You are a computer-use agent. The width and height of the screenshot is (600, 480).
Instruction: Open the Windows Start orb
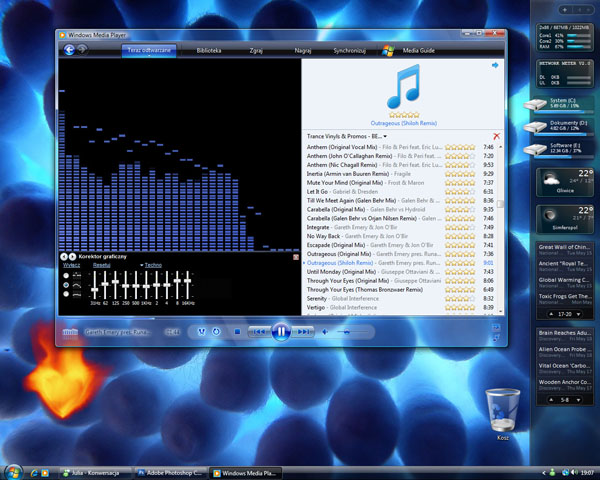click(13, 472)
